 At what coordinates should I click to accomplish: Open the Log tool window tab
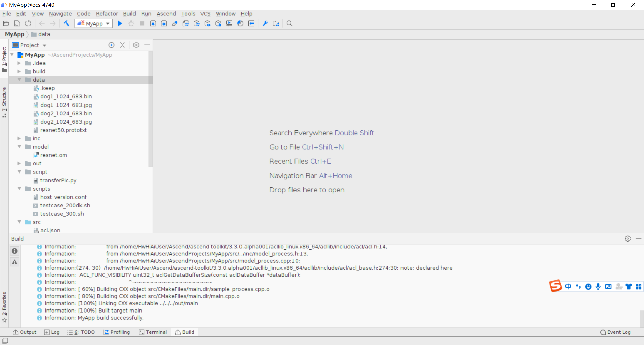click(52, 332)
